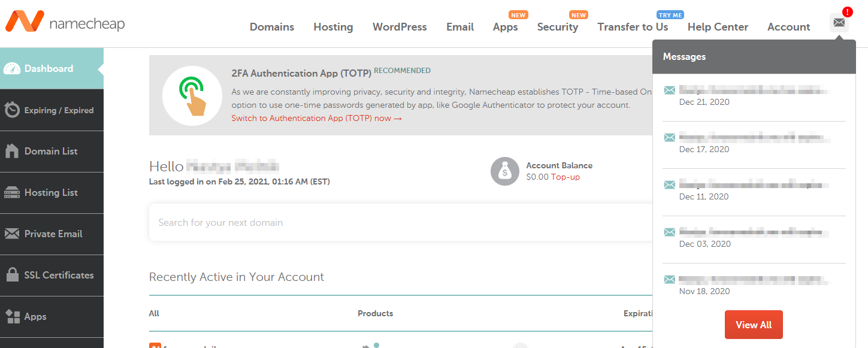The width and height of the screenshot is (868, 348).
Task: Open the Email menu
Action: [460, 27]
